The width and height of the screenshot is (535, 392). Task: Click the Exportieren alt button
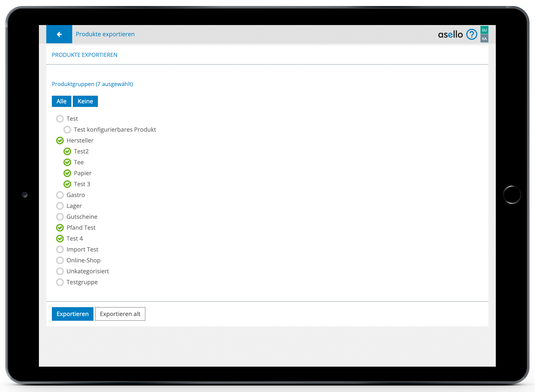pyautogui.click(x=120, y=314)
